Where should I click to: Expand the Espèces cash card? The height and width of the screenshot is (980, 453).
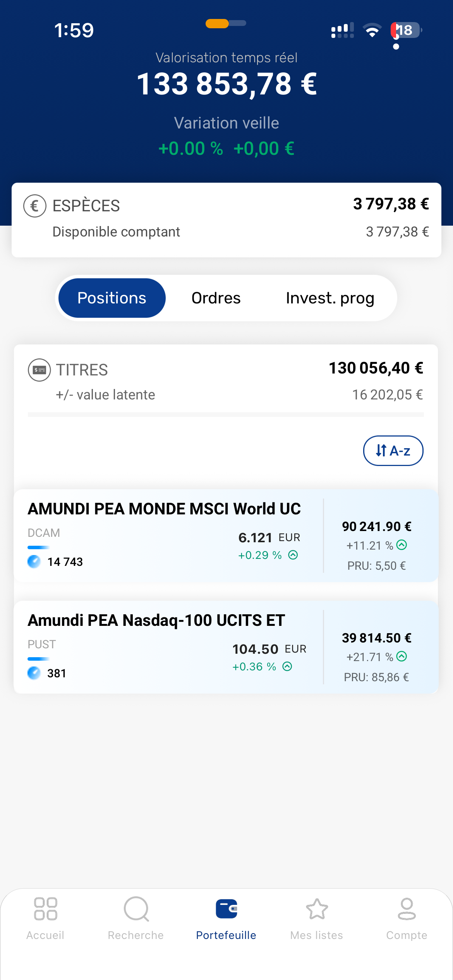point(226,220)
